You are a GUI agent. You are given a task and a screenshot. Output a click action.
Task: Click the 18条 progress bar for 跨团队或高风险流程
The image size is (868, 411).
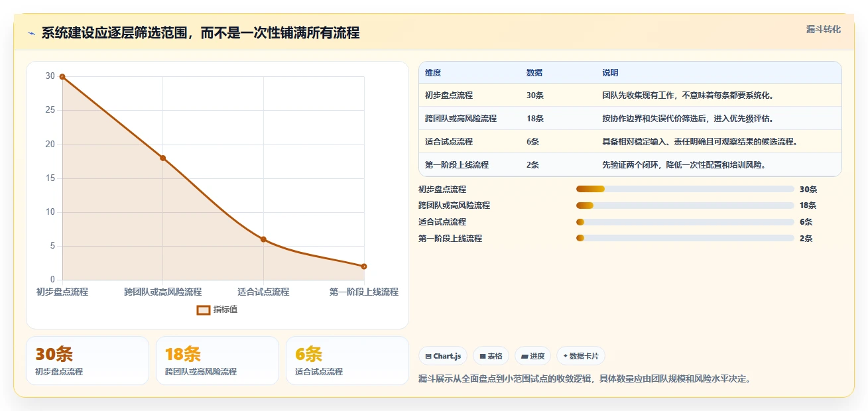(x=685, y=206)
